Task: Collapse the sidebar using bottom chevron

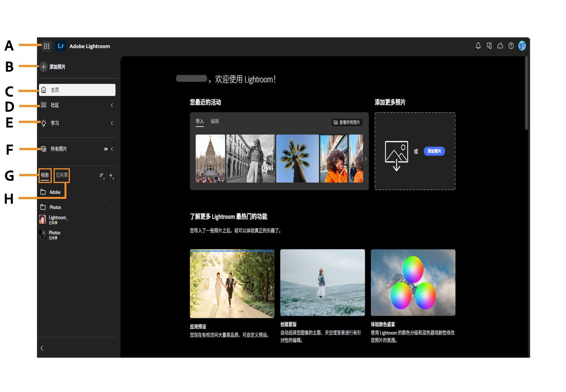Action: pyautogui.click(x=42, y=348)
